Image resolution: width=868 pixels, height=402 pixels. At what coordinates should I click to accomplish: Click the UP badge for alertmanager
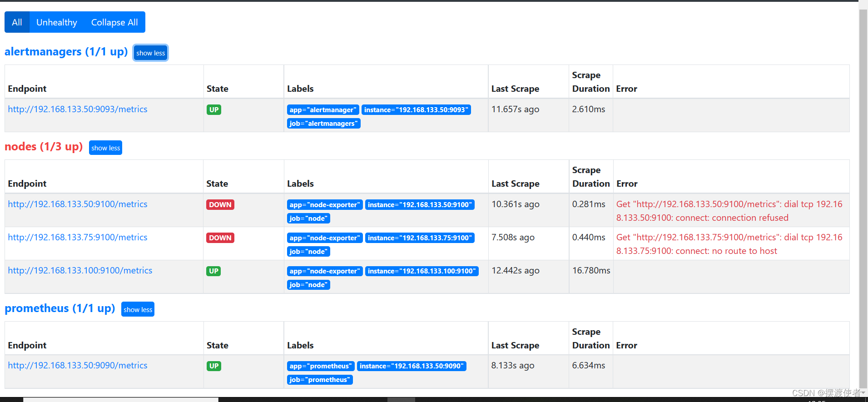pyautogui.click(x=214, y=109)
